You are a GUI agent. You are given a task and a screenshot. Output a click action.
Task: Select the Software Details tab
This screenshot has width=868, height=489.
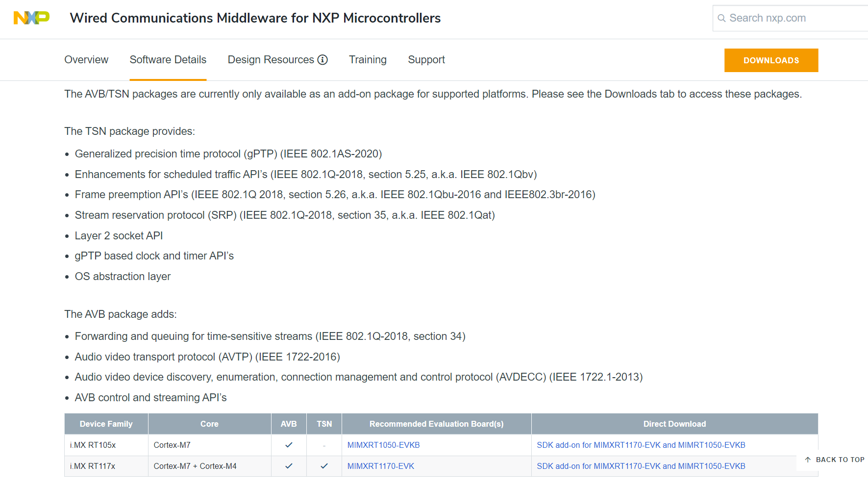click(168, 60)
